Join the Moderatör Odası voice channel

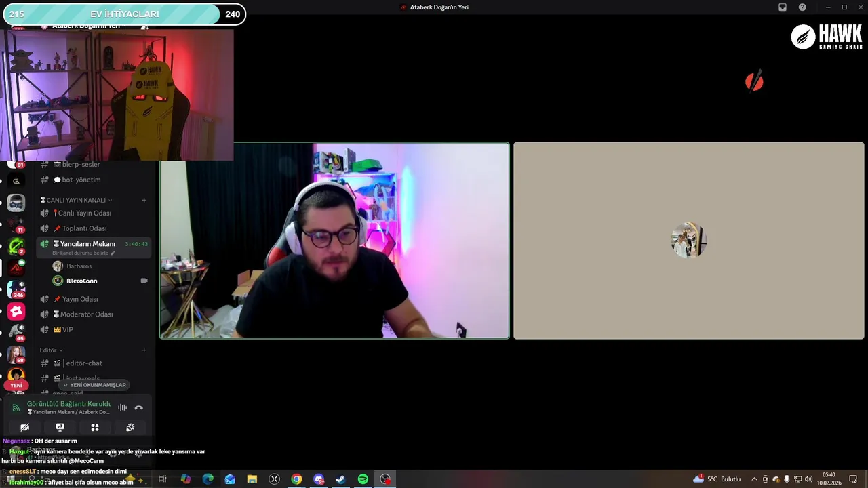[x=94, y=314]
